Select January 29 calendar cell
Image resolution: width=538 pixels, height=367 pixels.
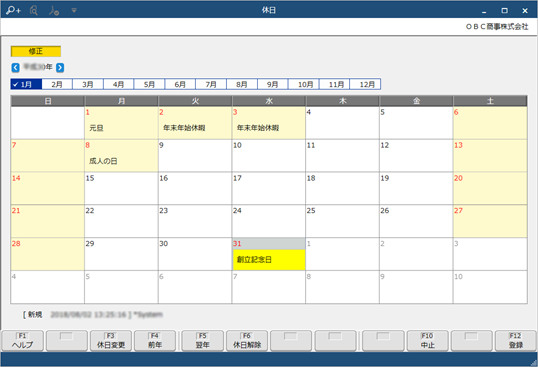[x=121, y=254]
